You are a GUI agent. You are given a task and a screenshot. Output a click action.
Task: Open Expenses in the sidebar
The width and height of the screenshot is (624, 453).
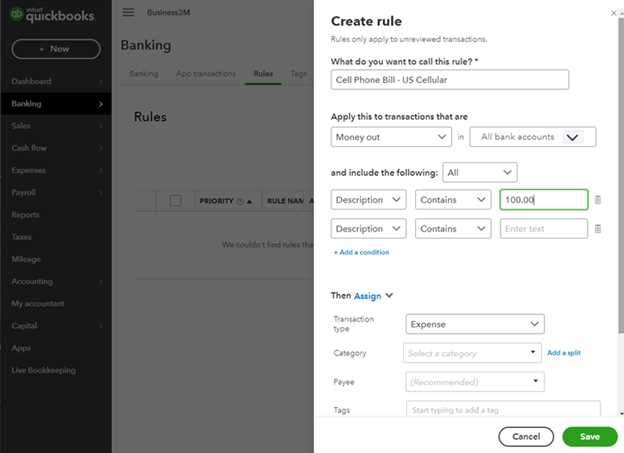(x=56, y=170)
